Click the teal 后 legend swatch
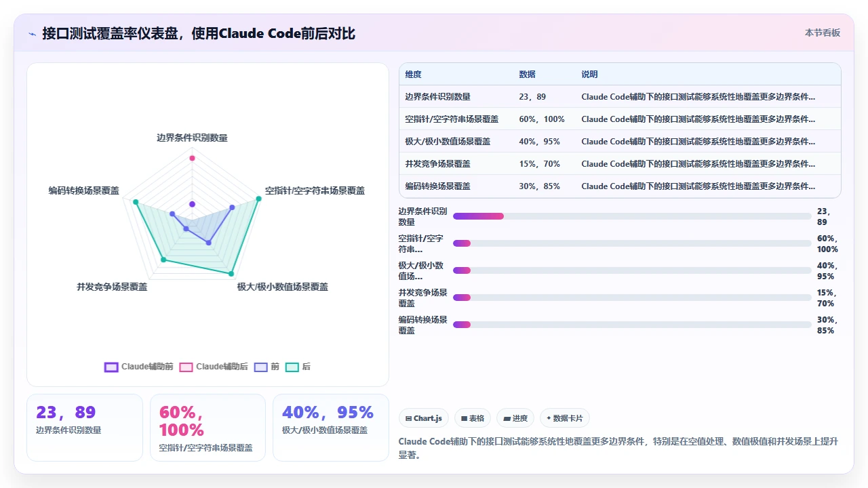 coord(292,367)
